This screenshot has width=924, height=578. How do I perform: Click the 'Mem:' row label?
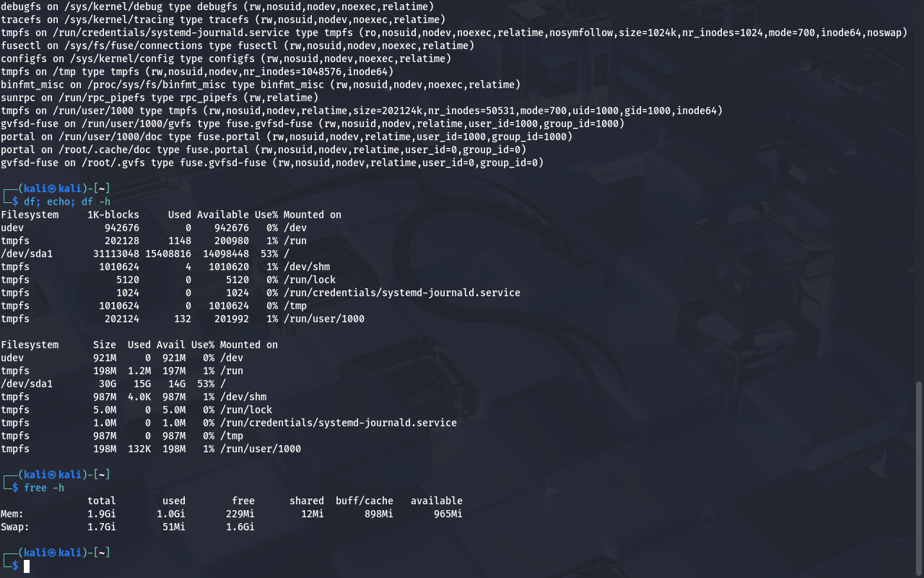[x=12, y=514]
